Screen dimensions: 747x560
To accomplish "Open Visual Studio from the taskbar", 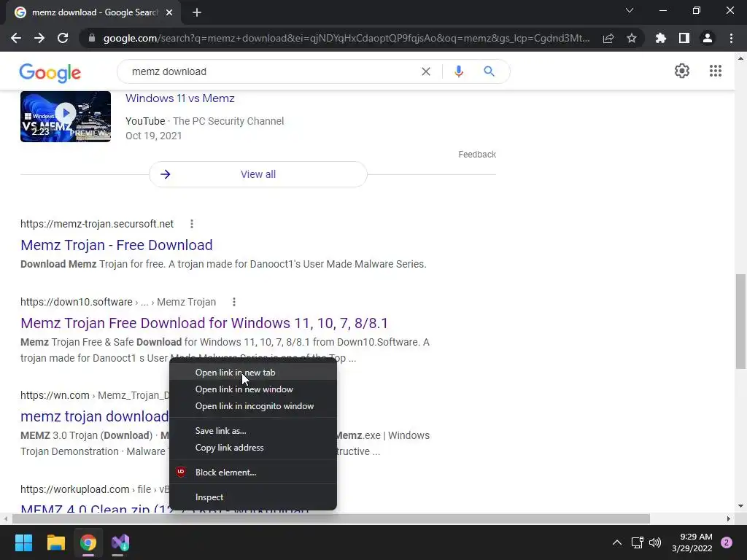I will [120, 542].
